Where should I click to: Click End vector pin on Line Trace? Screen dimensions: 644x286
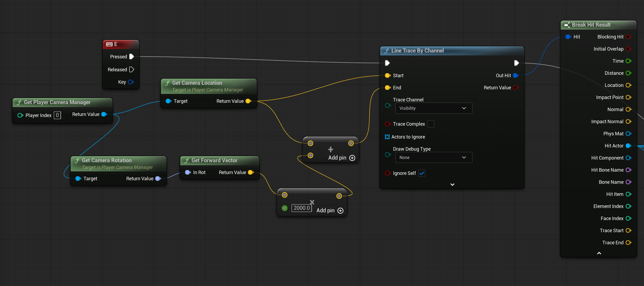(388, 87)
